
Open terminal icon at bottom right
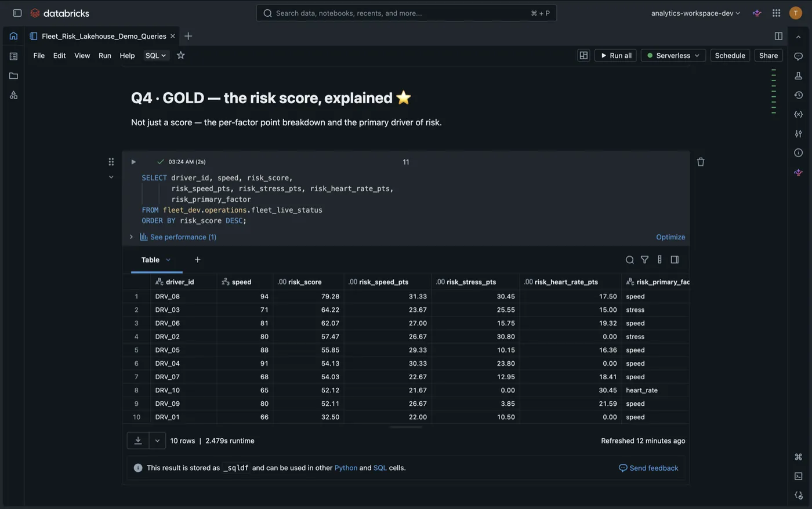pos(798,476)
